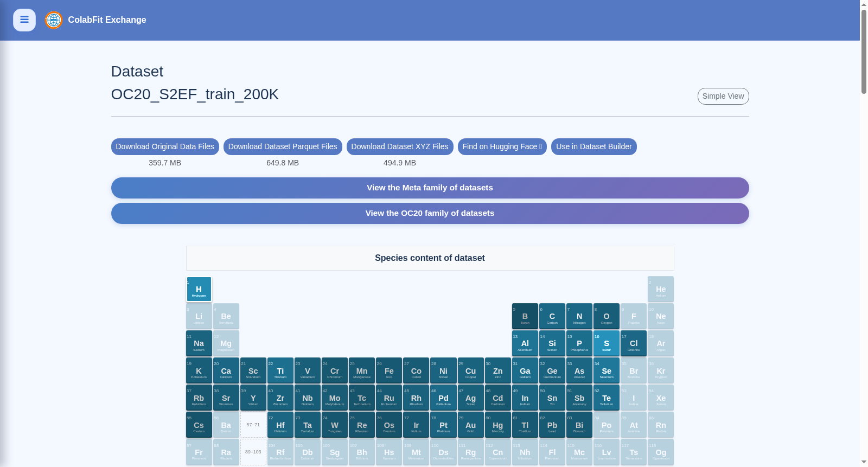The image size is (868, 467).
Task: Select the Helium element tile
Action: [x=661, y=289]
